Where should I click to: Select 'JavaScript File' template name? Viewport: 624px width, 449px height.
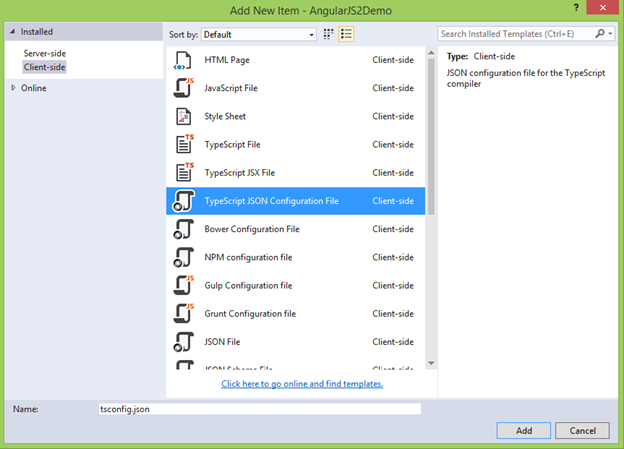[x=231, y=88]
